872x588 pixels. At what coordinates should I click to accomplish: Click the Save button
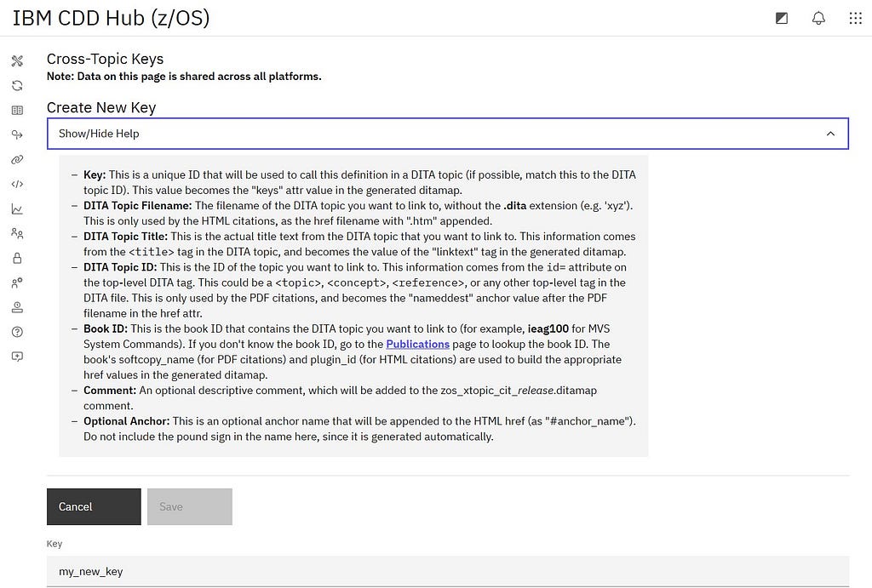point(190,506)
